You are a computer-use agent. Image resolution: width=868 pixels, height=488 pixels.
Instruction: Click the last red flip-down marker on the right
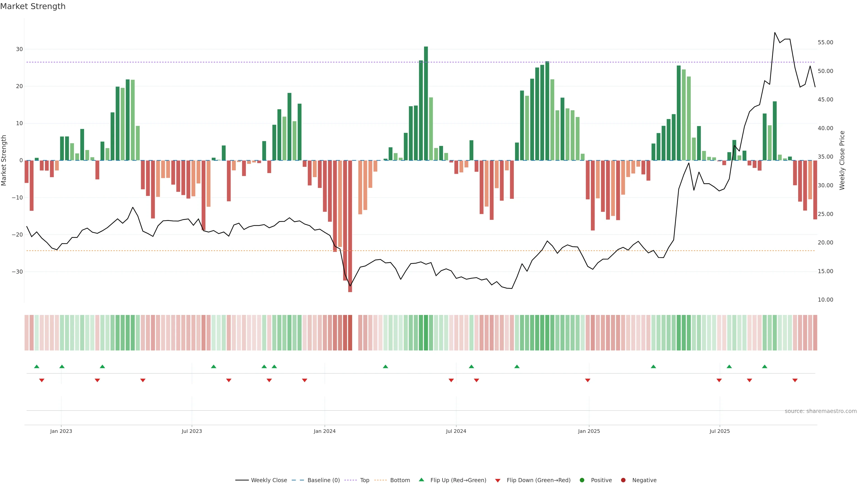pos(795,380)
